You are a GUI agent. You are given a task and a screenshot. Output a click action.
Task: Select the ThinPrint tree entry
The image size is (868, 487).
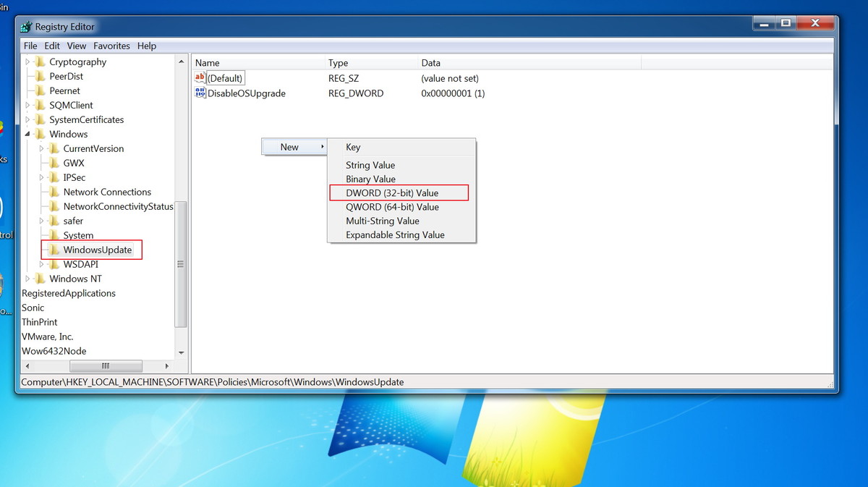pos(39,322)
